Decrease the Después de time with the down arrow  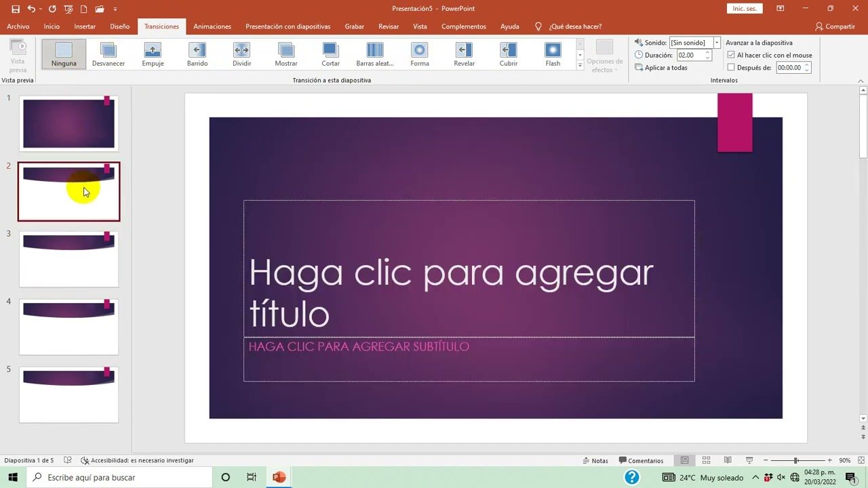(x=807, y=70)
